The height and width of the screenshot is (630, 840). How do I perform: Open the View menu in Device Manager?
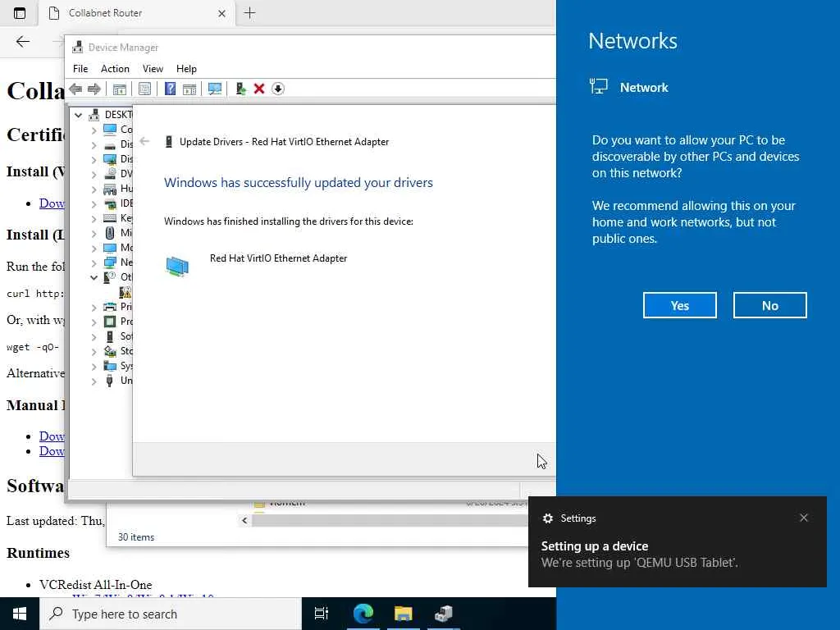click(153, 69)
